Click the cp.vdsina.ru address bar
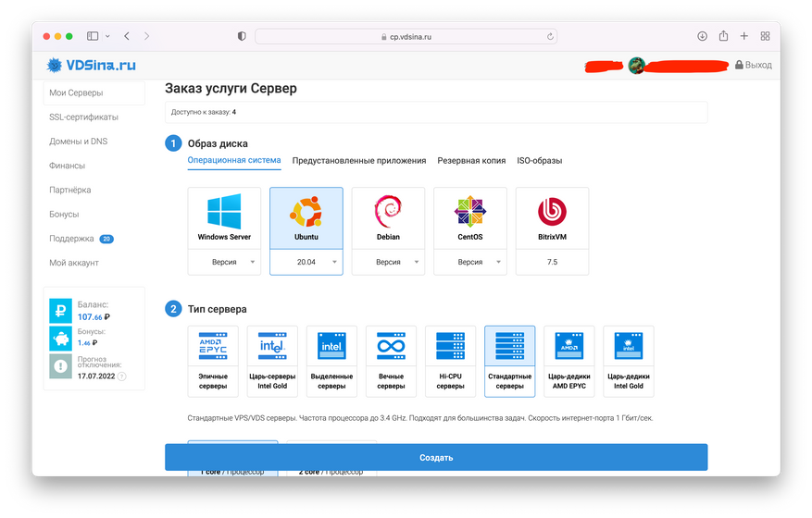This screenshot has height=518, width=812. point(406,37)
